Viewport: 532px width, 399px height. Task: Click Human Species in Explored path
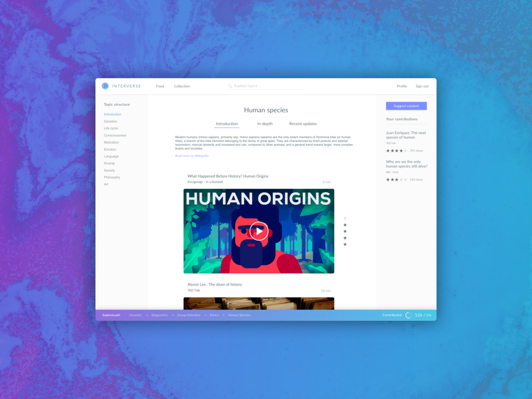pos(239,315)
